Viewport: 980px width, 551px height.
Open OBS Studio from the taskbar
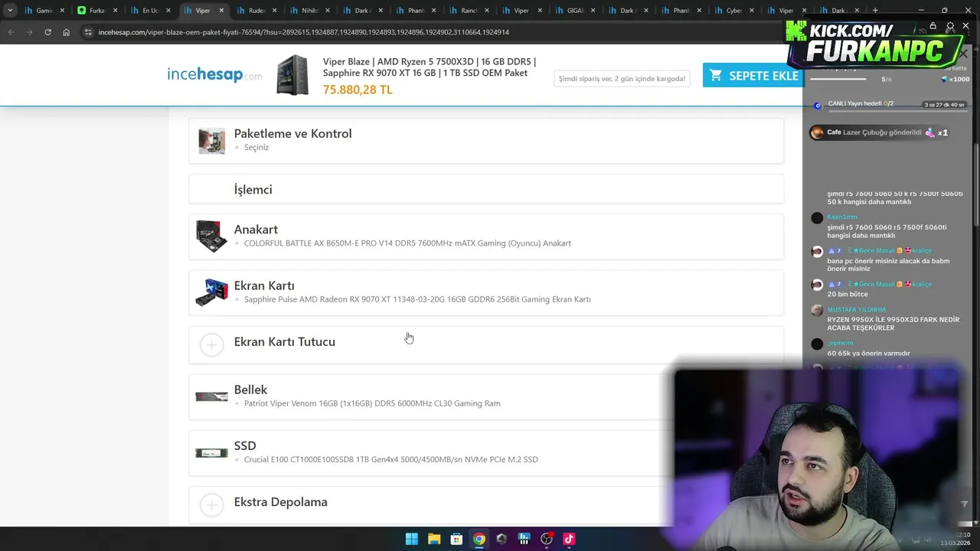pyautogui.click(x=547, y=539)
